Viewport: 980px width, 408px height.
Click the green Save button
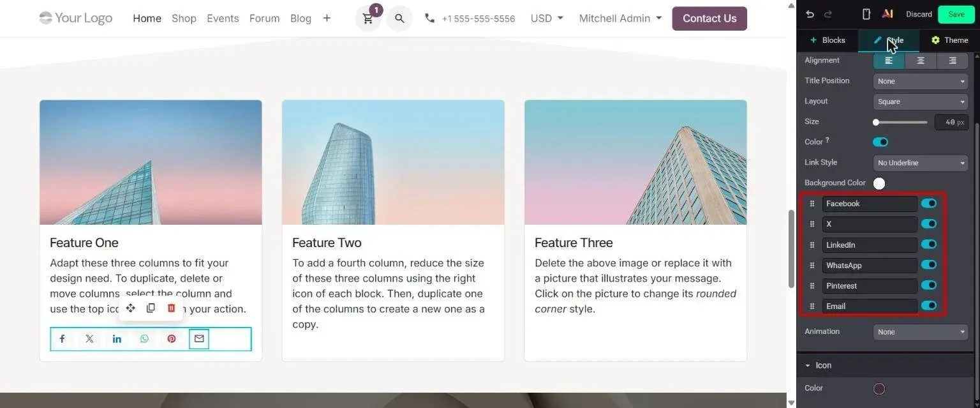(x=956, y=14)
